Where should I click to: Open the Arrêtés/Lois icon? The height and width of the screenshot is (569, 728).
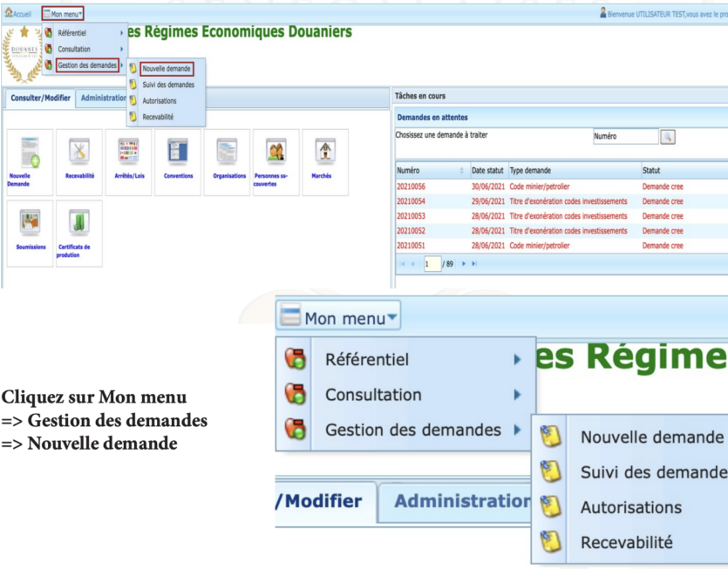(x=128, y=152)
